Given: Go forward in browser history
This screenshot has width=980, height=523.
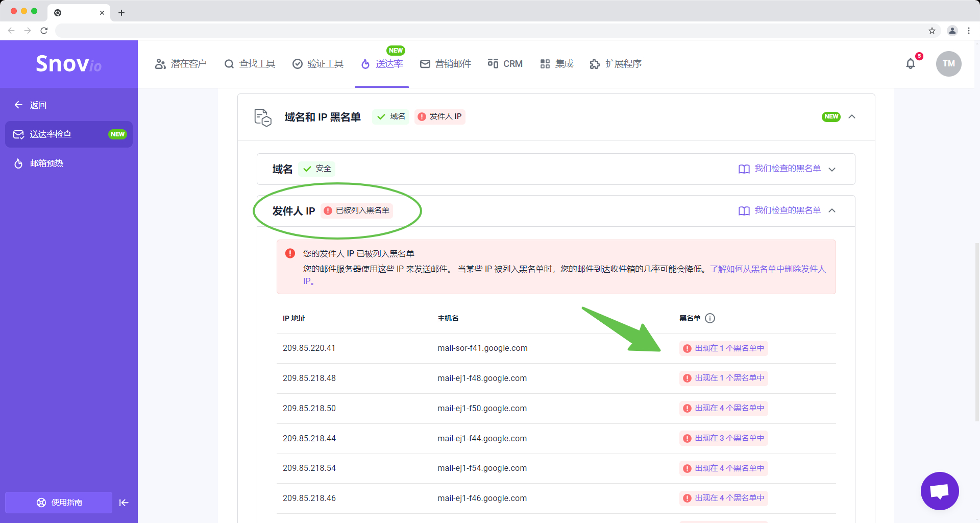Looking at the screenshot, I should point(28,31).
